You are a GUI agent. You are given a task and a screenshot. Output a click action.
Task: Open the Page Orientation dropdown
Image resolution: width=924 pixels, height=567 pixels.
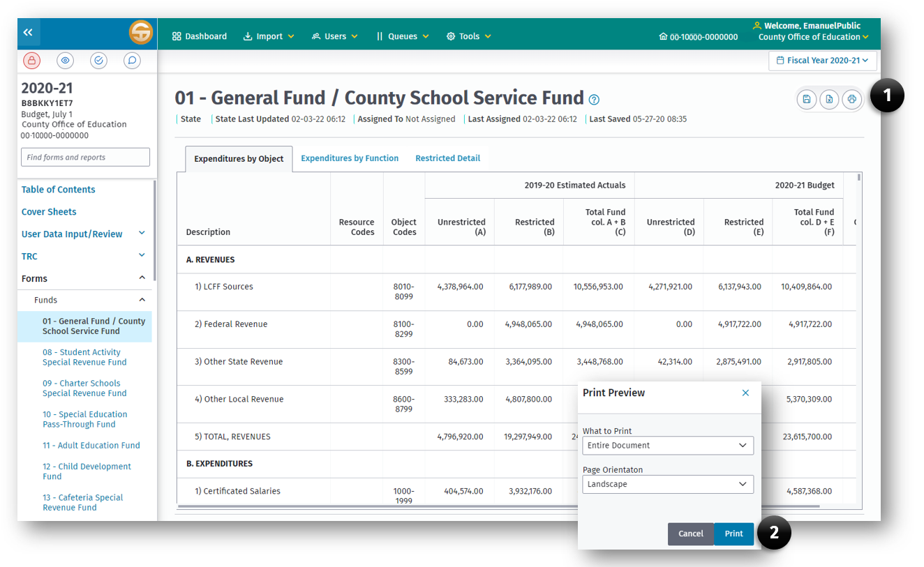[x=667, y=484]
